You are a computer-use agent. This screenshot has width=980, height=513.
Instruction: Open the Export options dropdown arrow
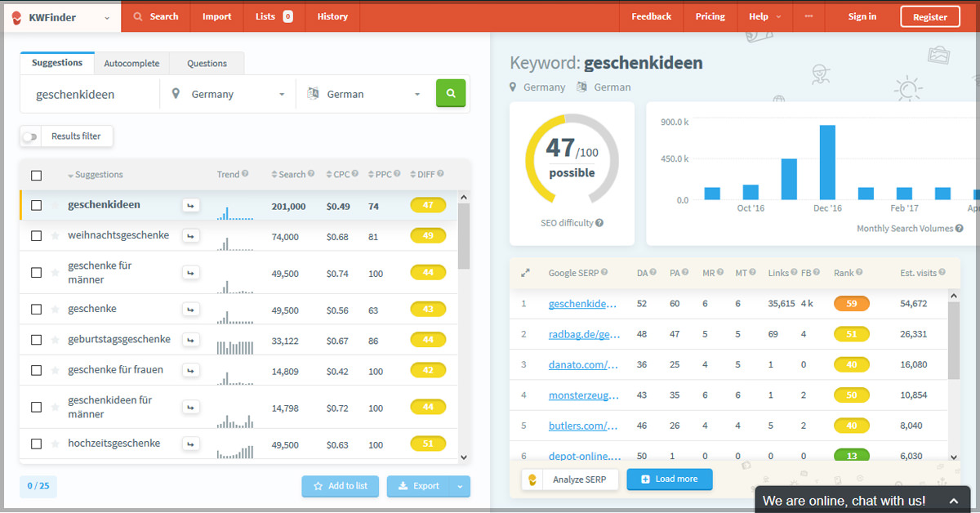click(x=460, y=486)
